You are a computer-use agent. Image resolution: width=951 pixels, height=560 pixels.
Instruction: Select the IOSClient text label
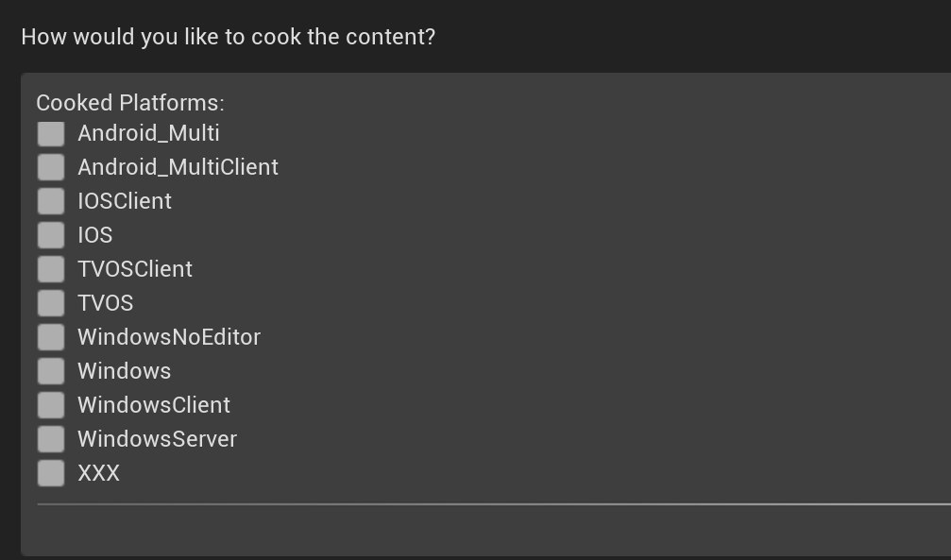(x=125, y=201)
